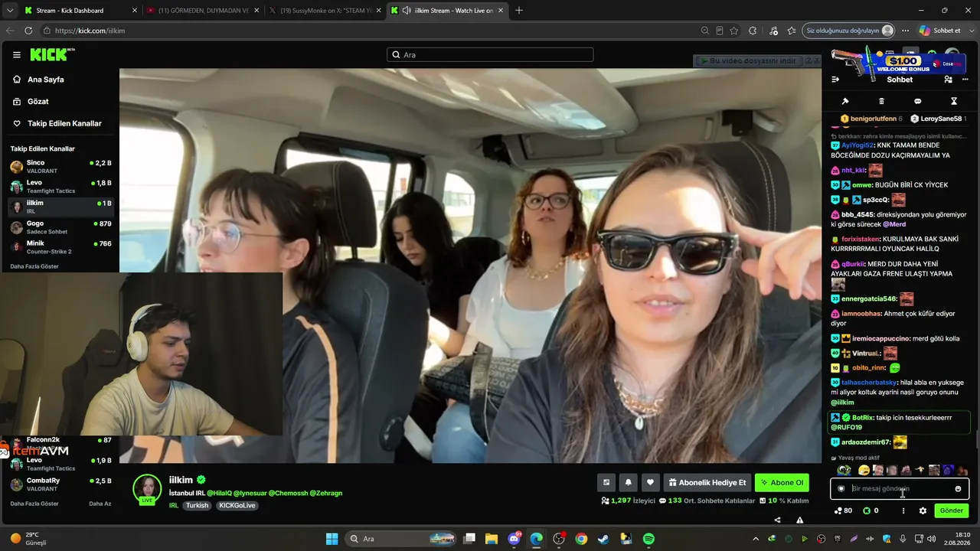Click channel points balance 80

click(x=843, y=510)
